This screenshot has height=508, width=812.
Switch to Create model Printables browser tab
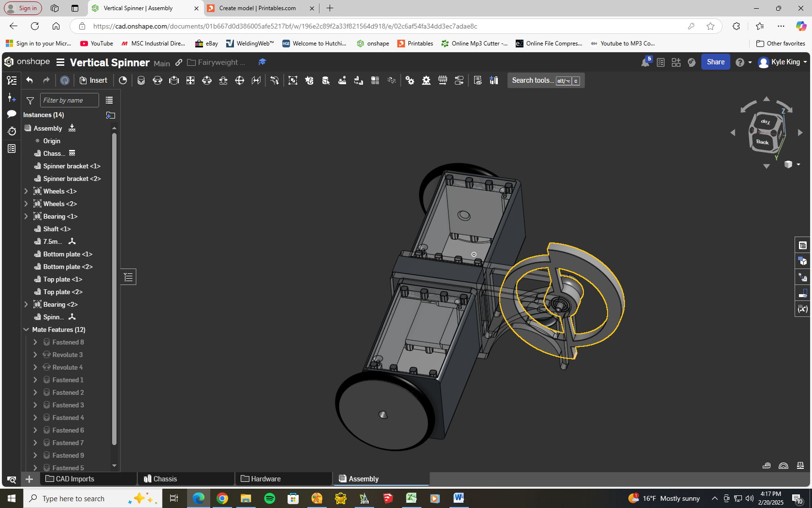[x=257, y=8]
